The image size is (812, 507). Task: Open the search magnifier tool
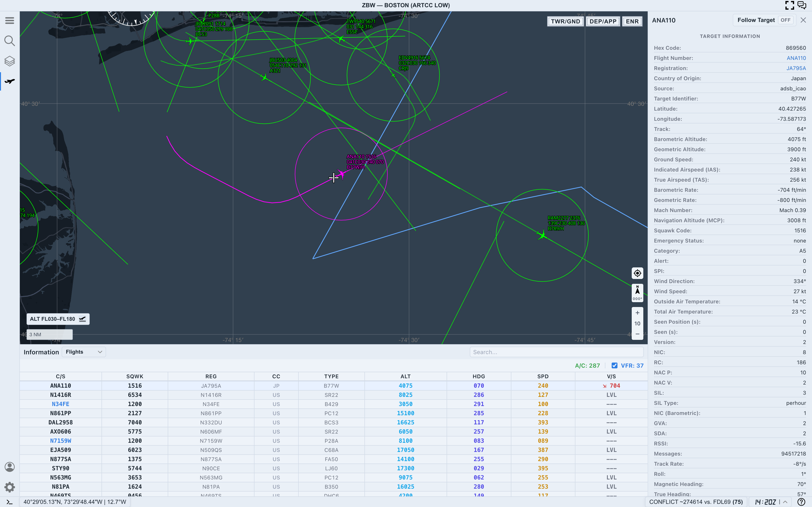click(x=10, y=41)
